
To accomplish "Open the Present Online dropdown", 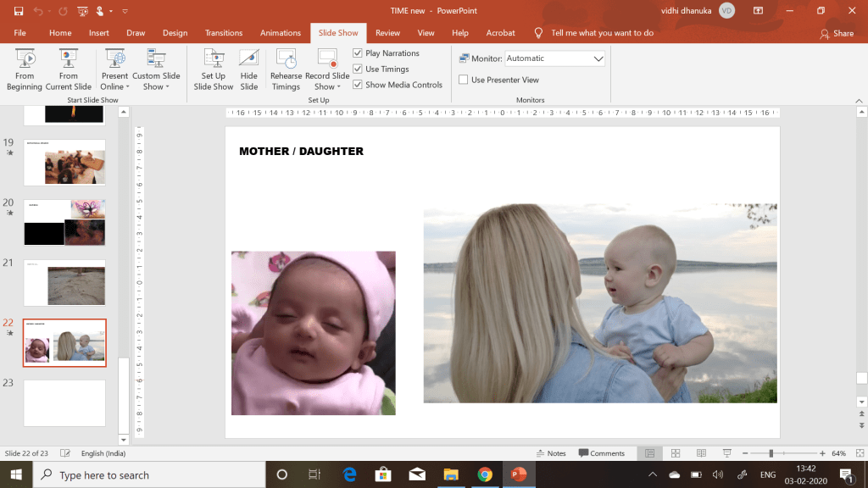I will [114, 80].
